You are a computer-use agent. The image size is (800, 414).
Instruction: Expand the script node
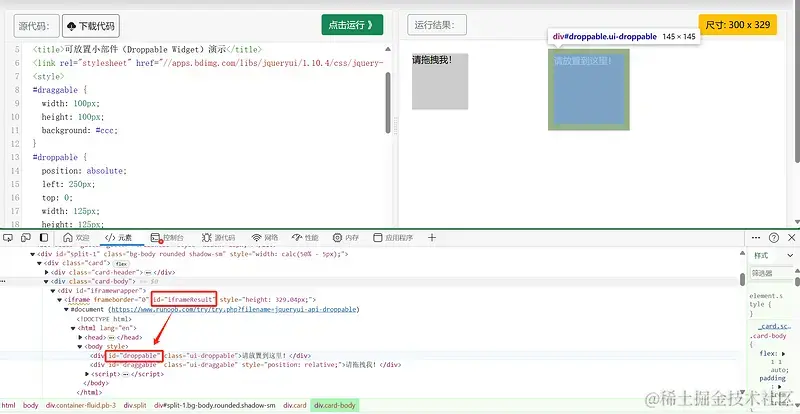tap(87, 374)
